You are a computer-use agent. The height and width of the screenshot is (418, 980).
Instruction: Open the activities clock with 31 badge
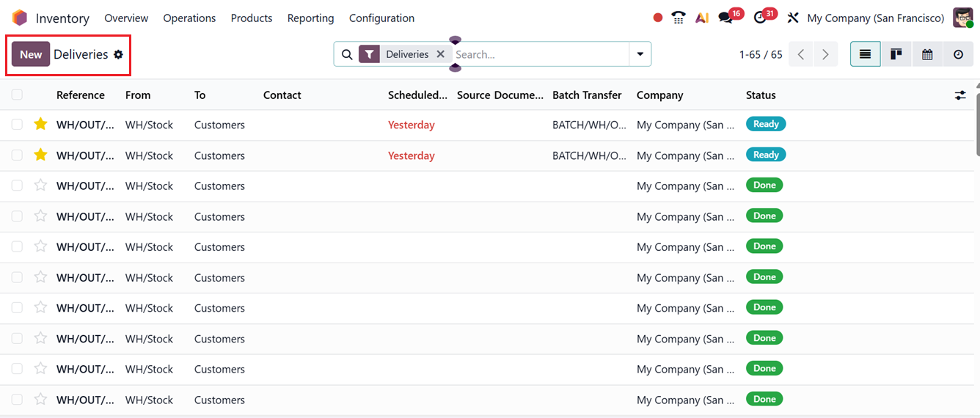(760, 18)
